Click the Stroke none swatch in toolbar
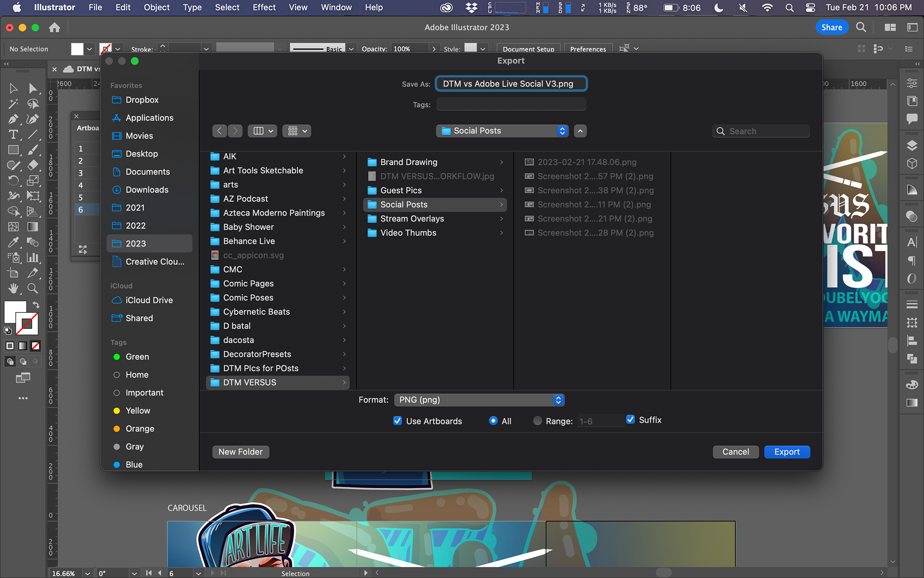The height and width of the screenshot is (578, 924). pos(27,324)
